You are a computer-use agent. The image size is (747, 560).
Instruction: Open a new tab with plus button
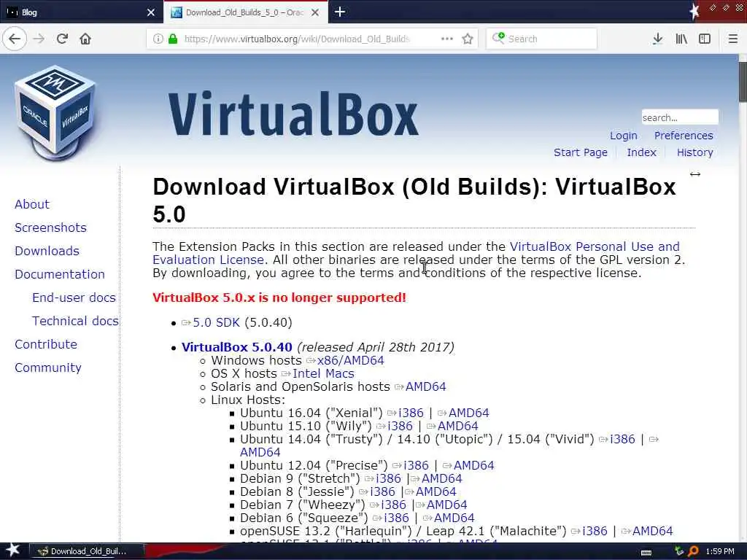(x=340, y=12)
